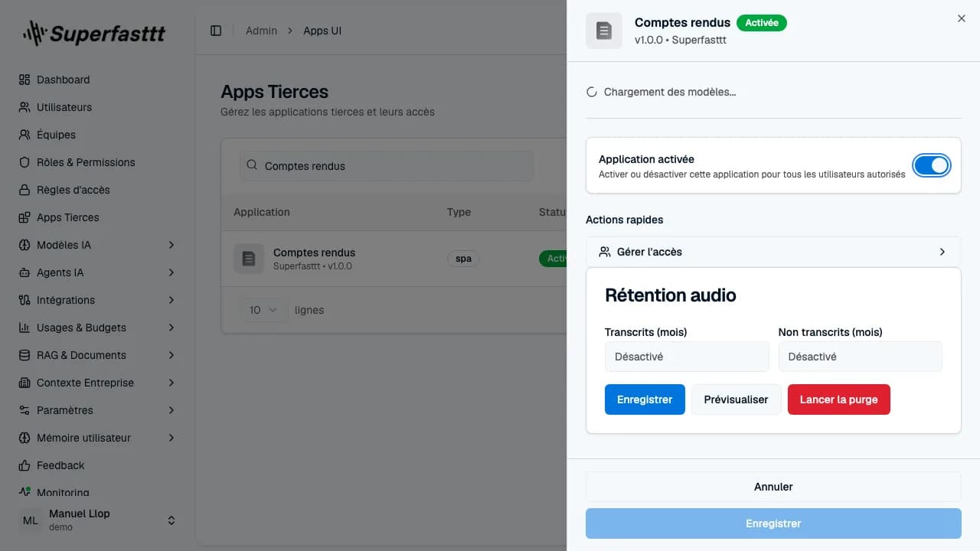Expand the Usages & Budgets chevron
Image resolution: width=980 pixels, height=551 pixels.
click(171, 328)
